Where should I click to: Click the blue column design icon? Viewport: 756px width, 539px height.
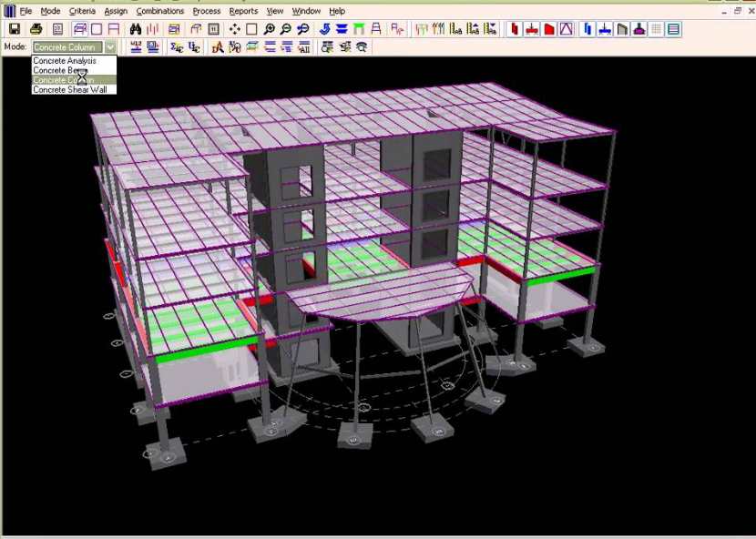pos(588,29)
